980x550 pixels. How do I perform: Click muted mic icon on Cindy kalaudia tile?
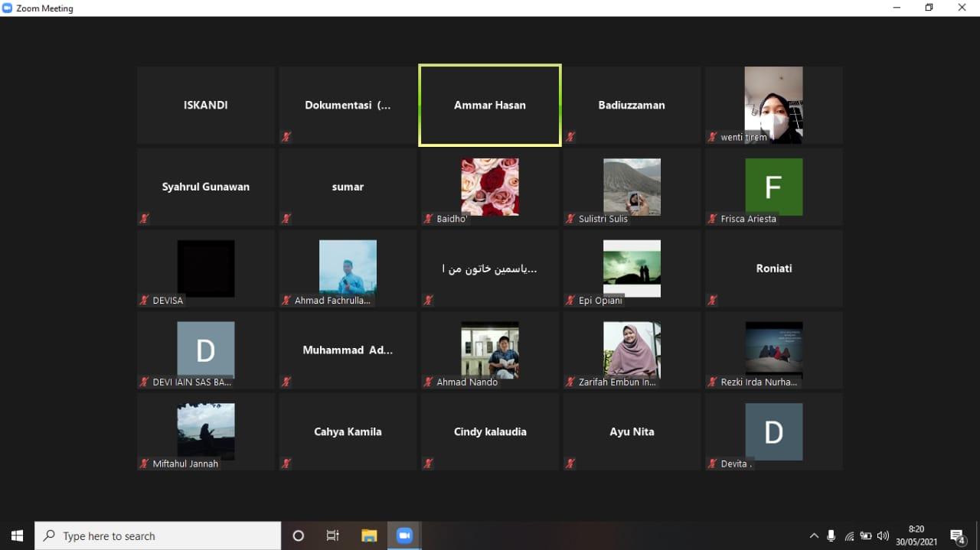coord(429,464)
